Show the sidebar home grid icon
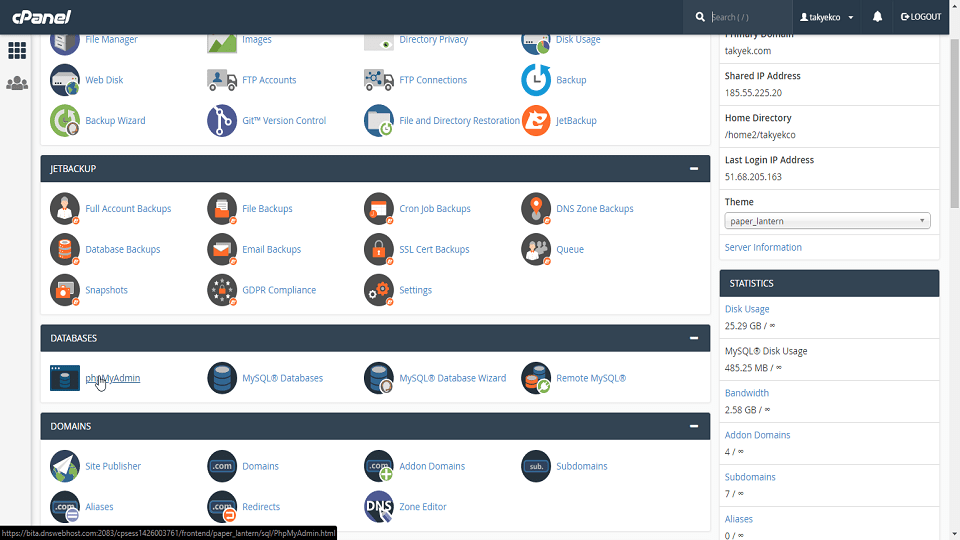This screenshot has width=960, height=540. tap(17, 50)
